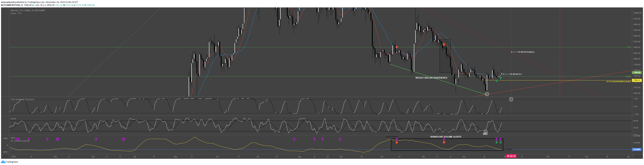Screen dimensions: 644x165
Task: Select the 'Nison - TT9' indicator label
Action: pos(16,13)
